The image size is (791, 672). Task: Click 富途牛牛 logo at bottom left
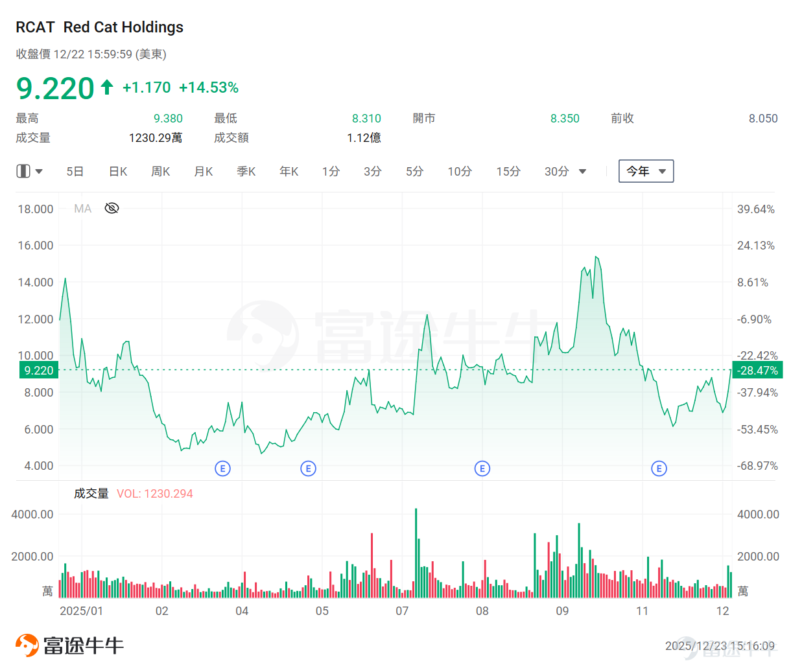(x=69, y=645)
